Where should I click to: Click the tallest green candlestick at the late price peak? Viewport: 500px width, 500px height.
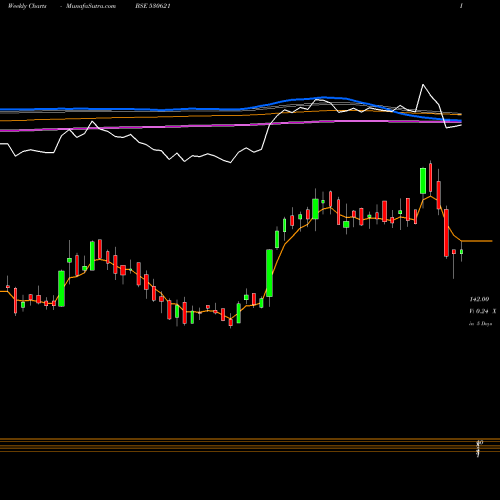point(423,181)
